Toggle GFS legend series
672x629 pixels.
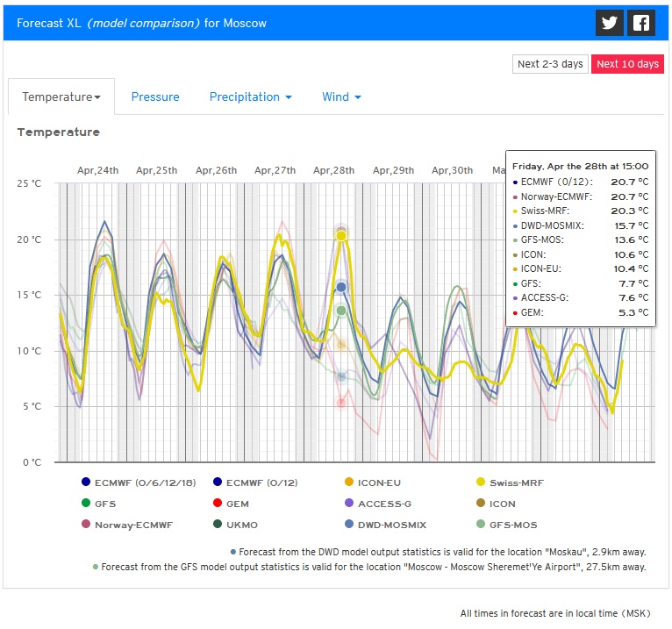[98, 504]
